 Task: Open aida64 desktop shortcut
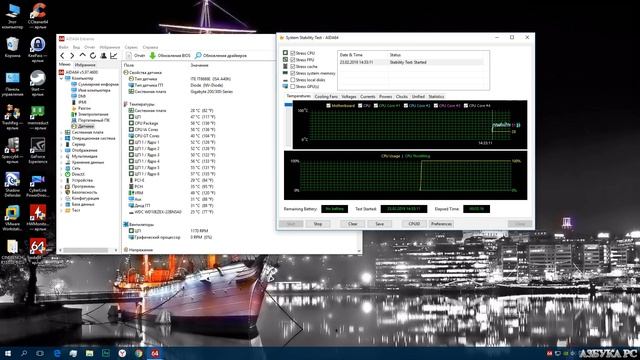click(38, 251)
